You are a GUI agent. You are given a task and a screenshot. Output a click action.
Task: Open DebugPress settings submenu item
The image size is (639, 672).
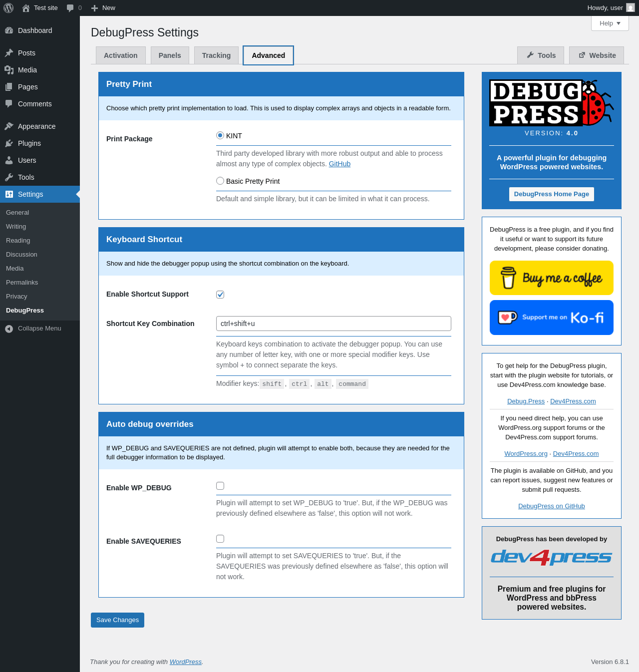(x=25, y=311)
